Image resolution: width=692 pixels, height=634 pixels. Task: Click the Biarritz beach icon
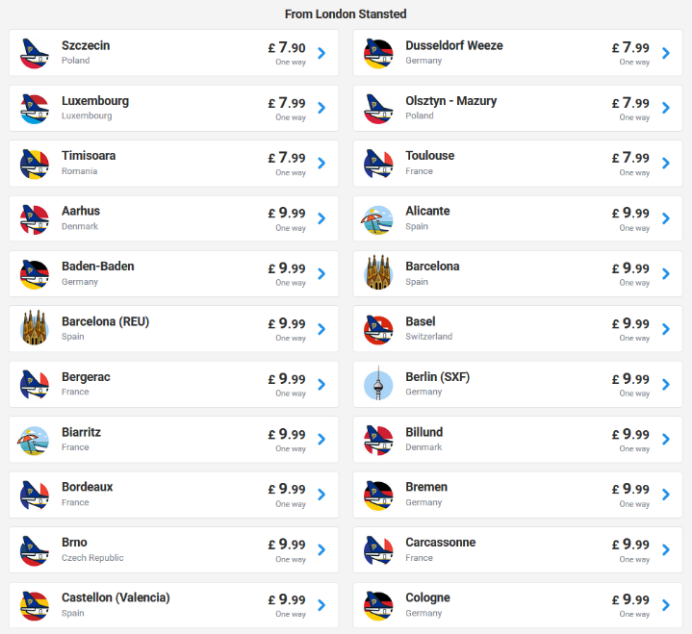coord(34,440)
